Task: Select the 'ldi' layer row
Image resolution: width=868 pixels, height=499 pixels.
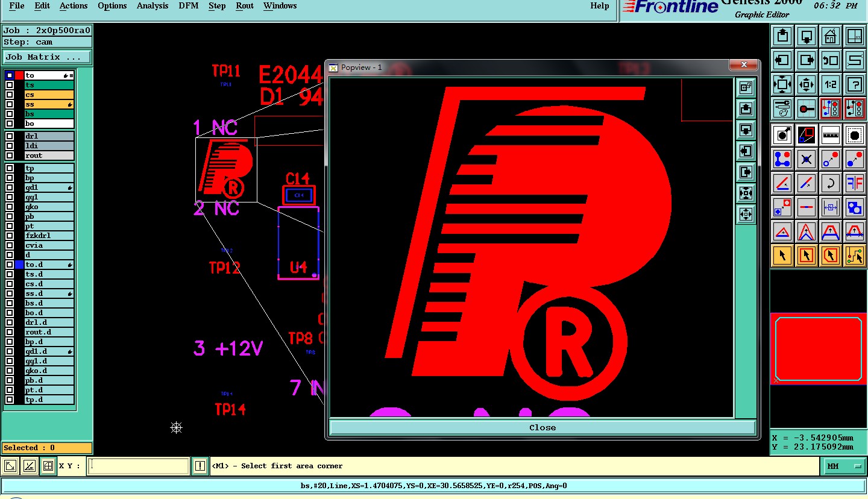Action: (49, 146)
